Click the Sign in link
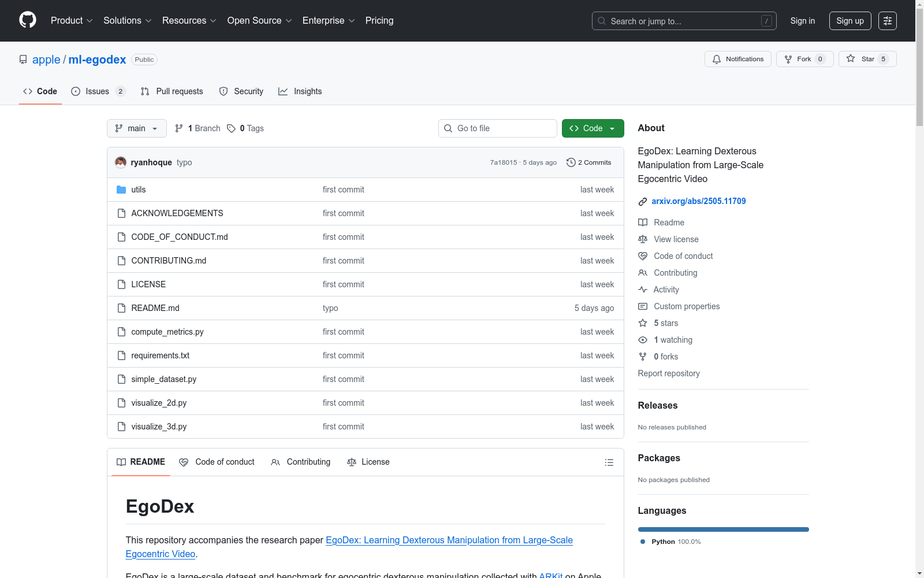This screenshot has width=924, height=578. tap(803, 21)
